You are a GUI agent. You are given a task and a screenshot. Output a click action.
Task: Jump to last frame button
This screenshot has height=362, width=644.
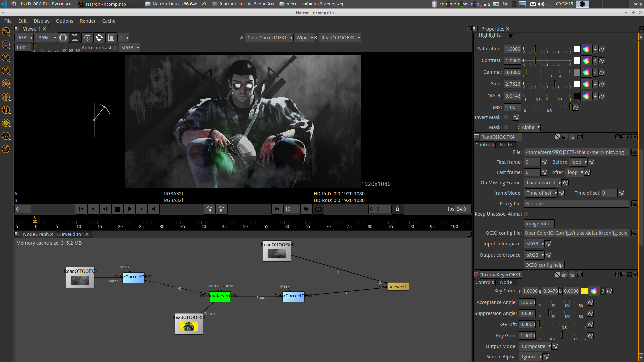tap(153, 209)
